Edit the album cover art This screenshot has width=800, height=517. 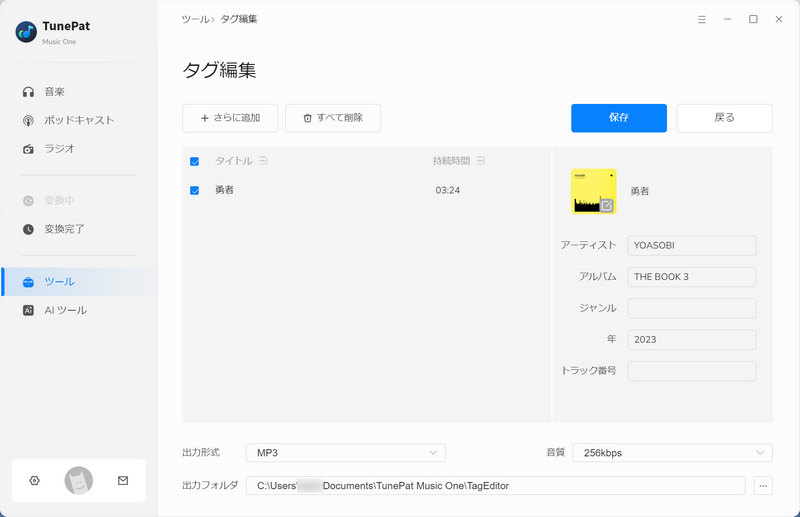point(607,205)
